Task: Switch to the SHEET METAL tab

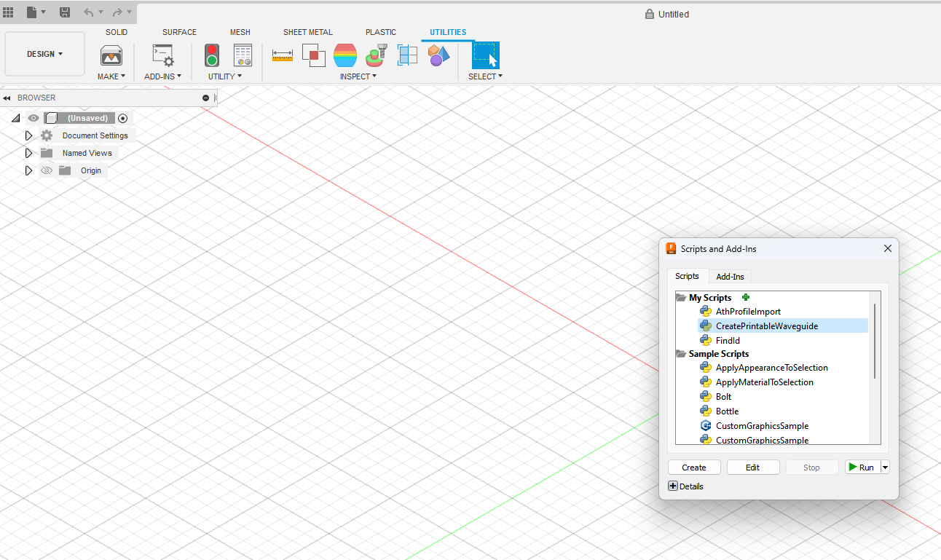Action: tap(308, 32)
